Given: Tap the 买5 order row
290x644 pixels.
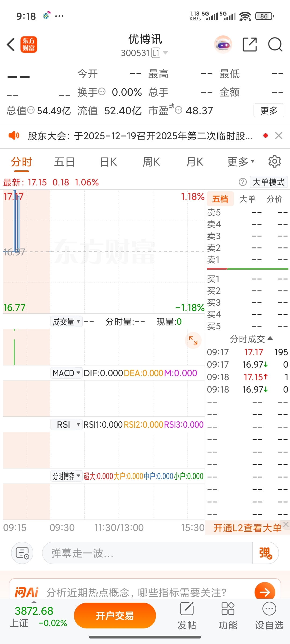Looking at the screenshot, I should tap(247, 326).
